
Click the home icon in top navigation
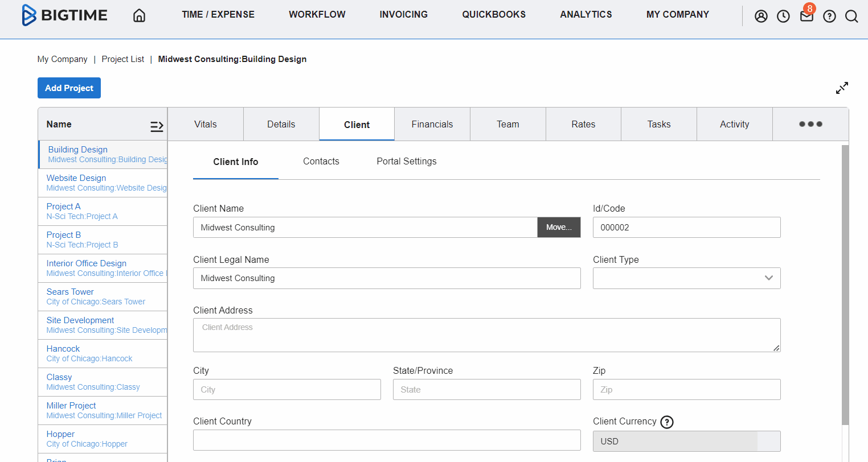tap(139, 15)
